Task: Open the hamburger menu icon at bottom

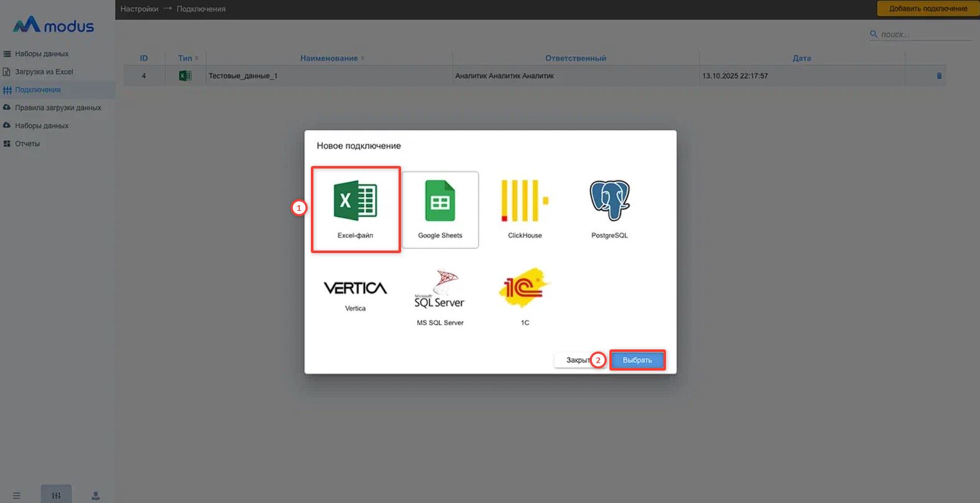Action: (x=17, y=496)
